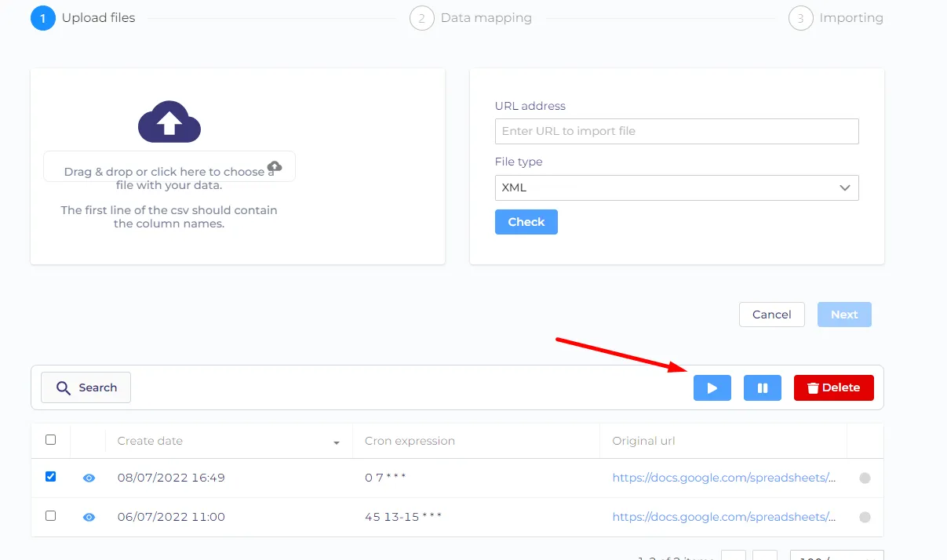Sort by Create date using the arrow

click(x=337, y=443)
